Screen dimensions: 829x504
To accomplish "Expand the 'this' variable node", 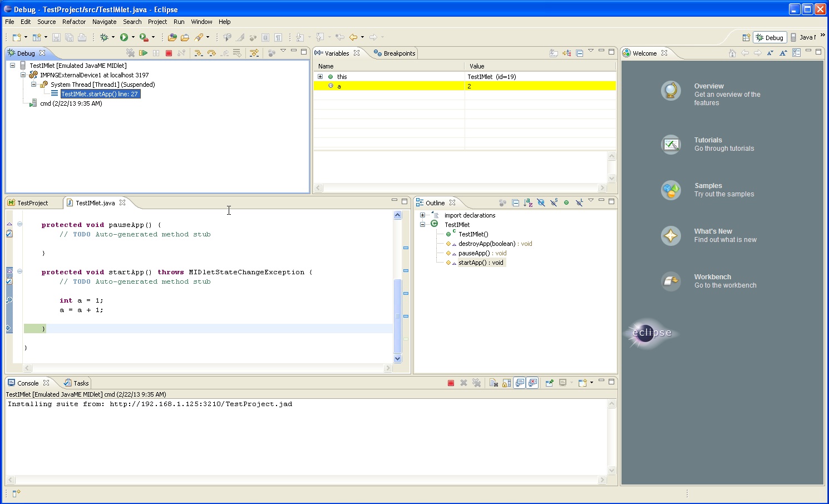I will click(x=320, y=77).
